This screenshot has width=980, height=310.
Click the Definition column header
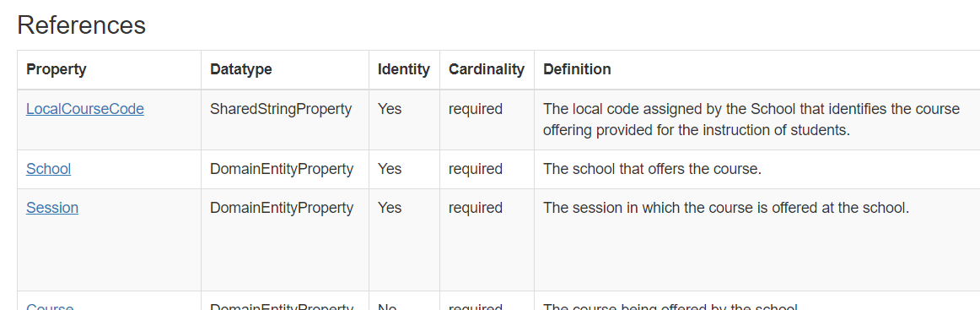(577, 69)
